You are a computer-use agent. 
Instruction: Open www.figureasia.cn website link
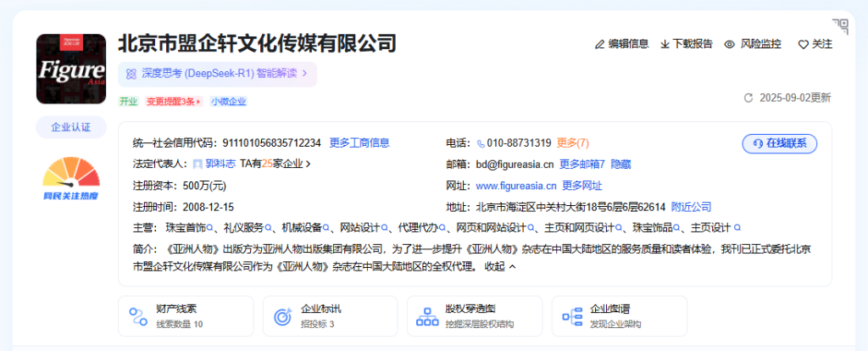pos(515,186)
